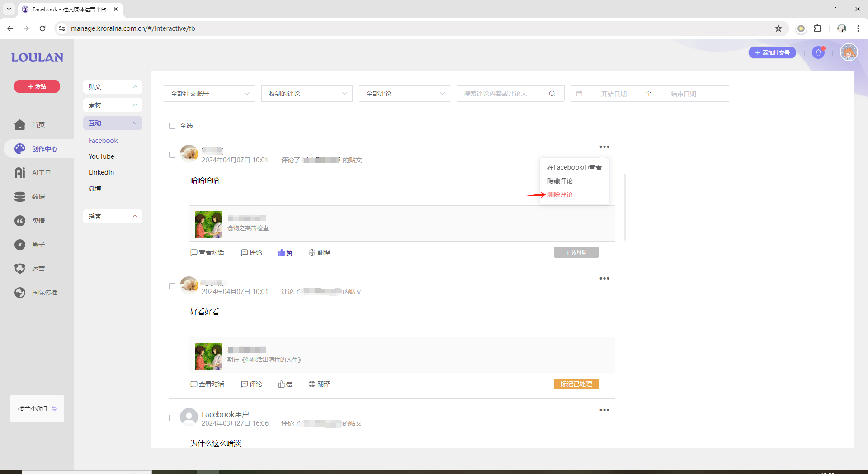The width and height of the screenshot is (868, 474).
Task: Reply via 评论 on 哈哈哈哈 comment
Action: (x=251, y=252)
